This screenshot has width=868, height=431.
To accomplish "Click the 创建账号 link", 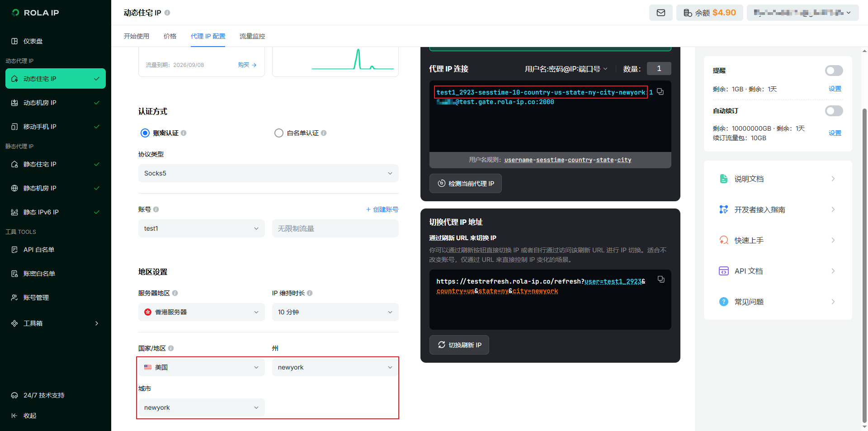I will [382, 209].
